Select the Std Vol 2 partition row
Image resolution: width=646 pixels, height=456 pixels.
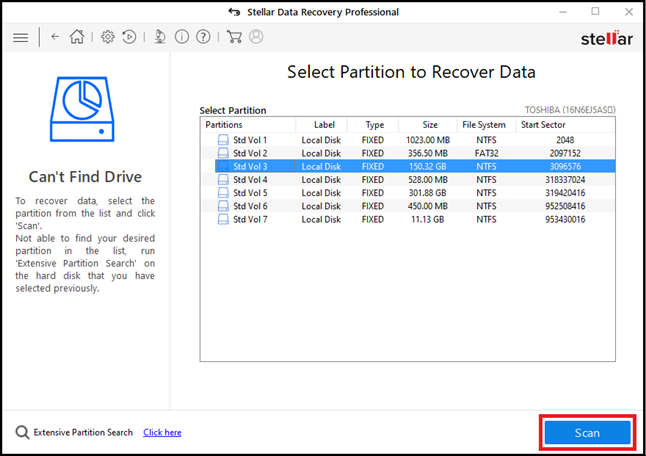(408, 153)
